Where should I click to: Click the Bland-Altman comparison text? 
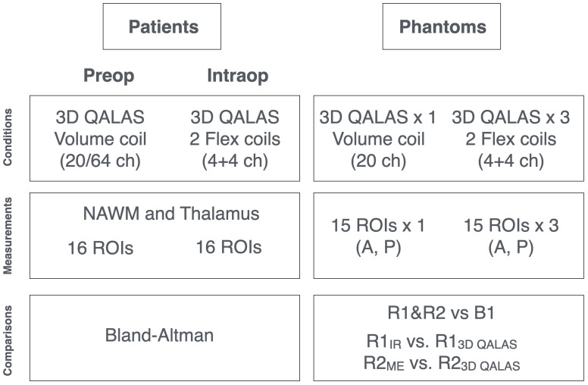159,335
